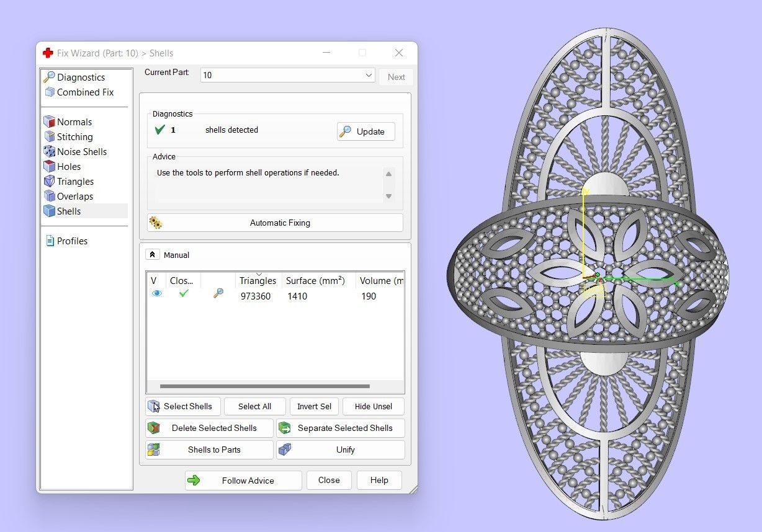Open the Triangles fixing page
Screen dimensions: 762x532
tap(75, 182)
